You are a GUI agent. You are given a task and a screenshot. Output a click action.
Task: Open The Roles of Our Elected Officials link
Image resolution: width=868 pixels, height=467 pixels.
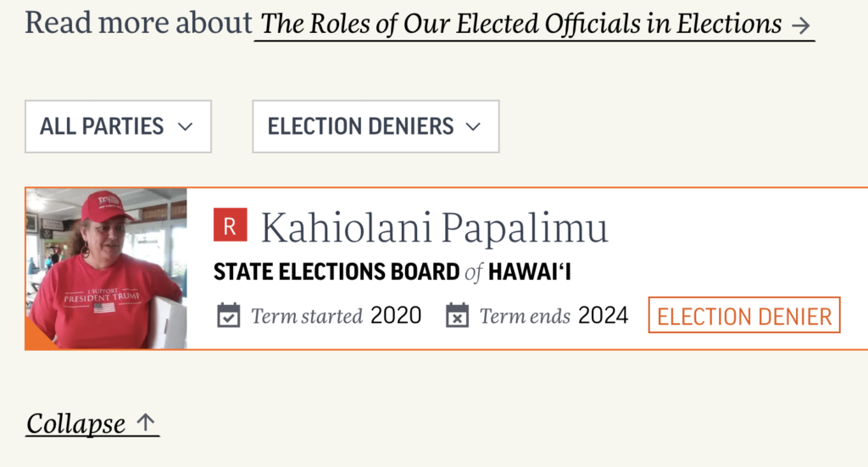pos(520,25)
